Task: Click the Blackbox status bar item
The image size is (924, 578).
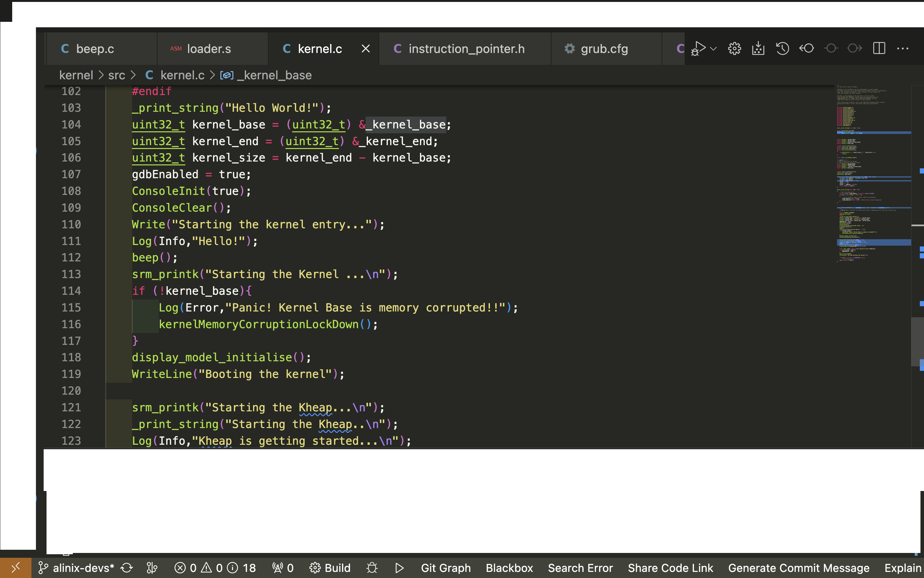Action: 509,568
